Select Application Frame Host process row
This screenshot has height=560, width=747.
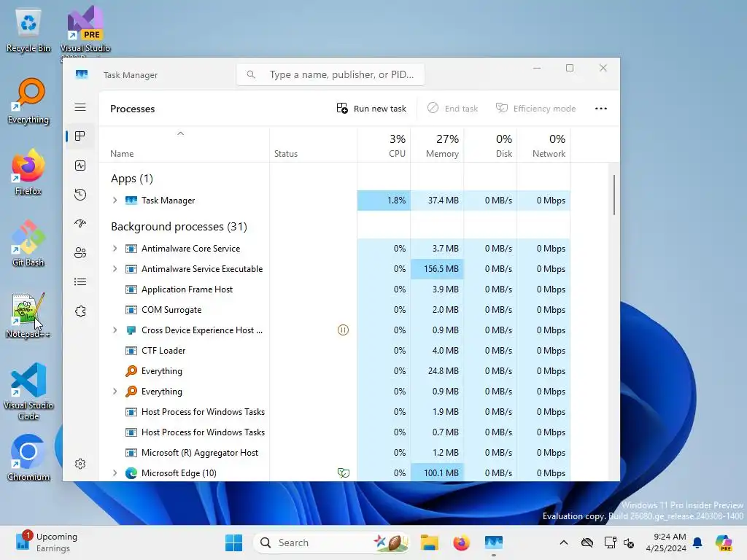tap(334, 289)
